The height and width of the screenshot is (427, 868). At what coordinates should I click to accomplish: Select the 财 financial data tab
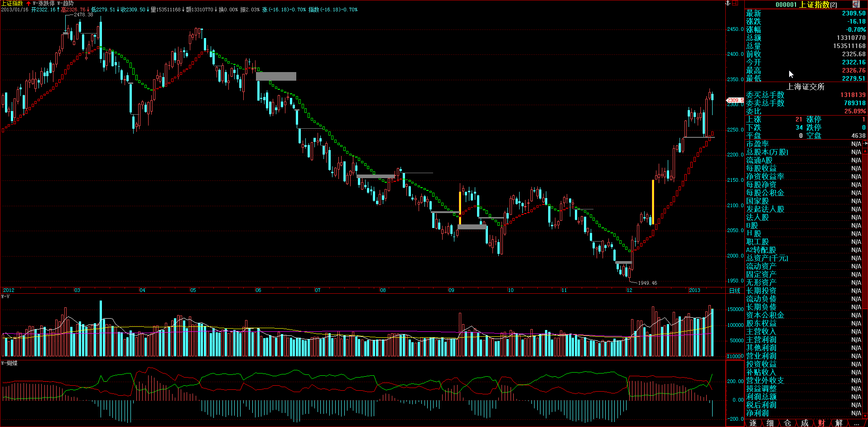coord(822,423)
